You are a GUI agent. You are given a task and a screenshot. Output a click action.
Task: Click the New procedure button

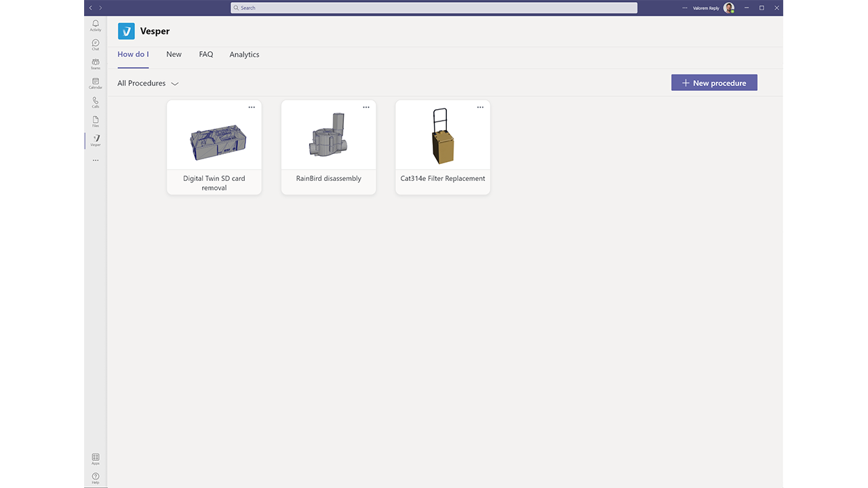[x=714, y=83]
